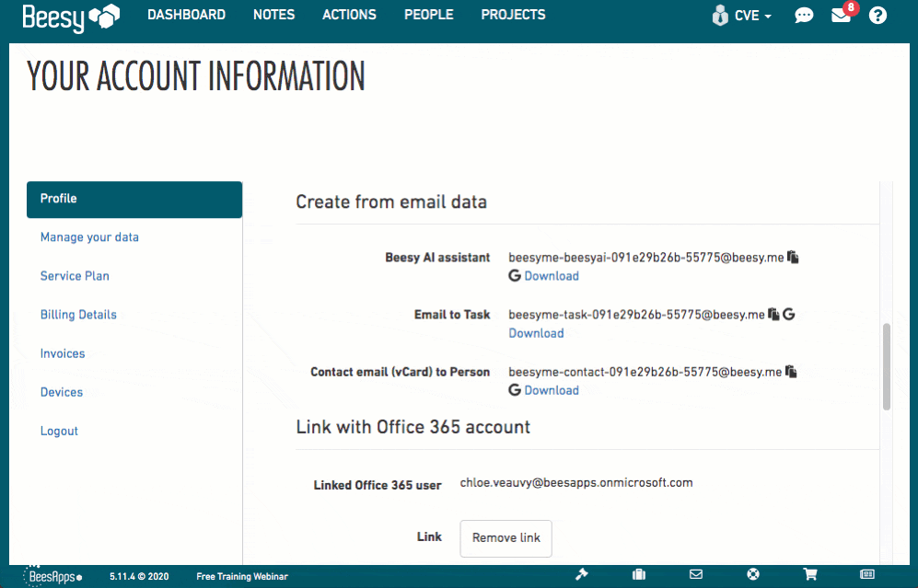Click the BeesApps footer logo
This screenshot has height=588, width=918.
point(52,576)
